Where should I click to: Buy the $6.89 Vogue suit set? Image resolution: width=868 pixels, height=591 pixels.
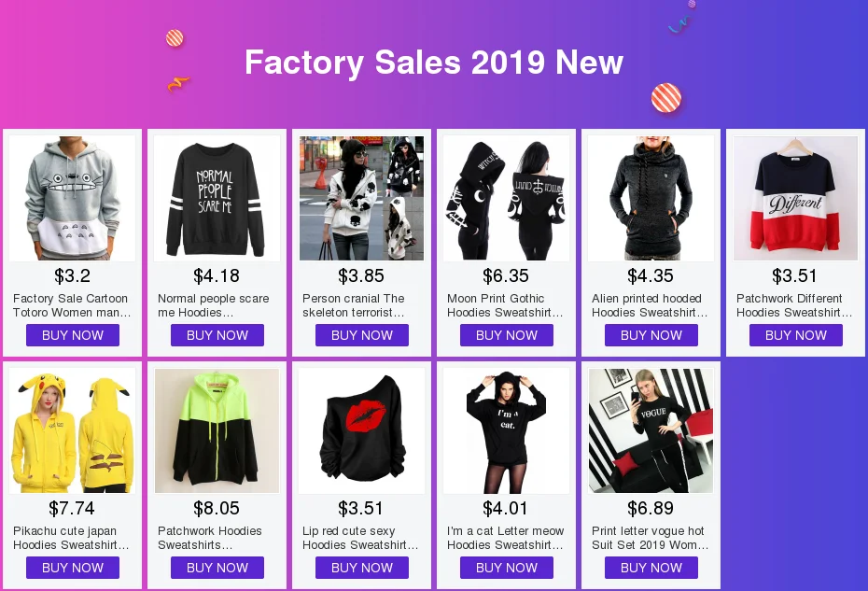pyautogui.click(x=651, y=568)
